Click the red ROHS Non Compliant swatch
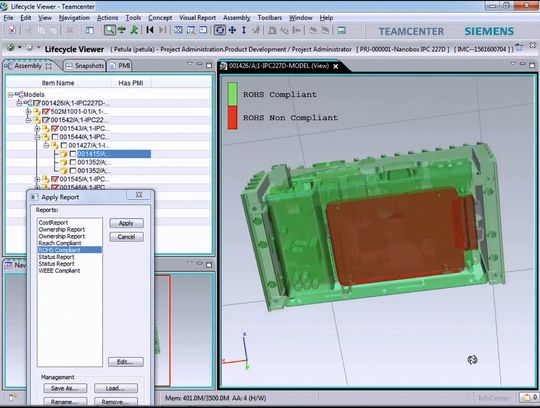 (x=232, y=117)
